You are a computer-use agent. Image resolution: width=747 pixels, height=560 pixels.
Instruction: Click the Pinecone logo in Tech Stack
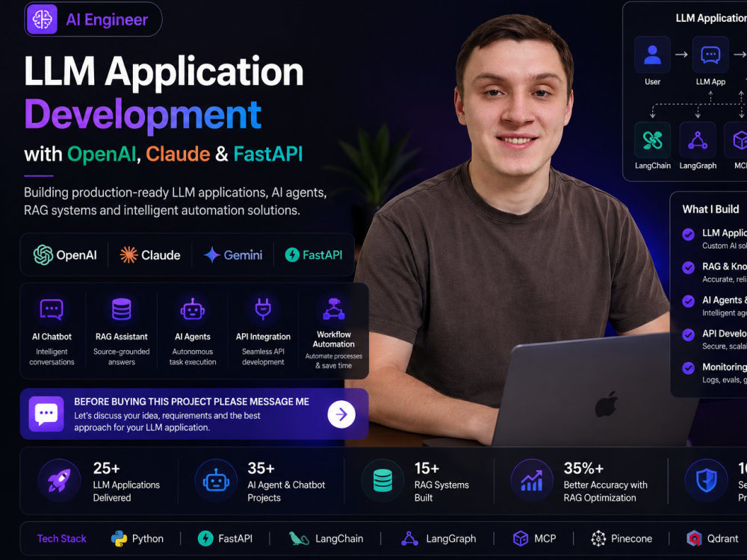pyautogui.click(x=598, y=538)
